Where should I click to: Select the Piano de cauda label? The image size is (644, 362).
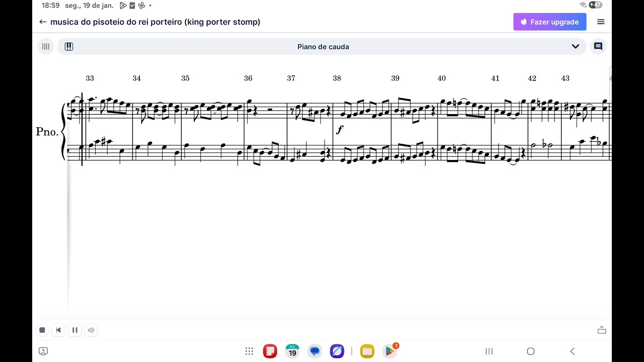pyautogui.click(x=323, y=47)
